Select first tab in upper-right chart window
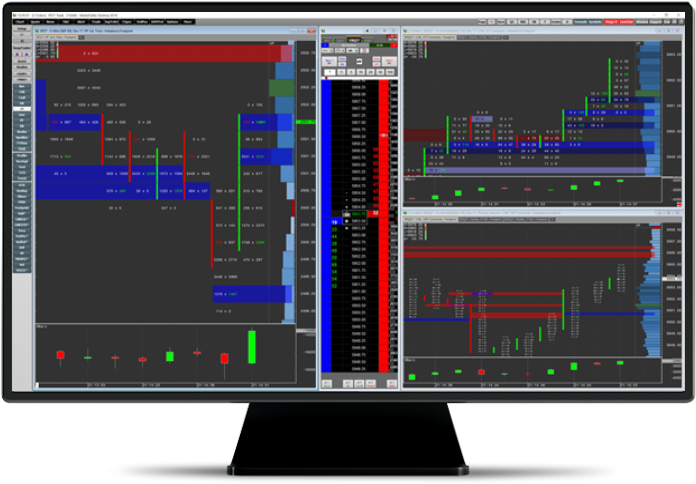The width and height of the screenshot is (696, 484). (430, 38)
